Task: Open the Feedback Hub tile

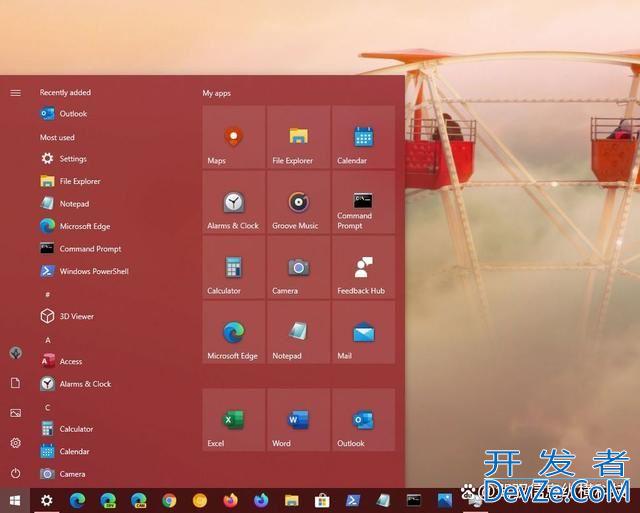Action: 363,267
